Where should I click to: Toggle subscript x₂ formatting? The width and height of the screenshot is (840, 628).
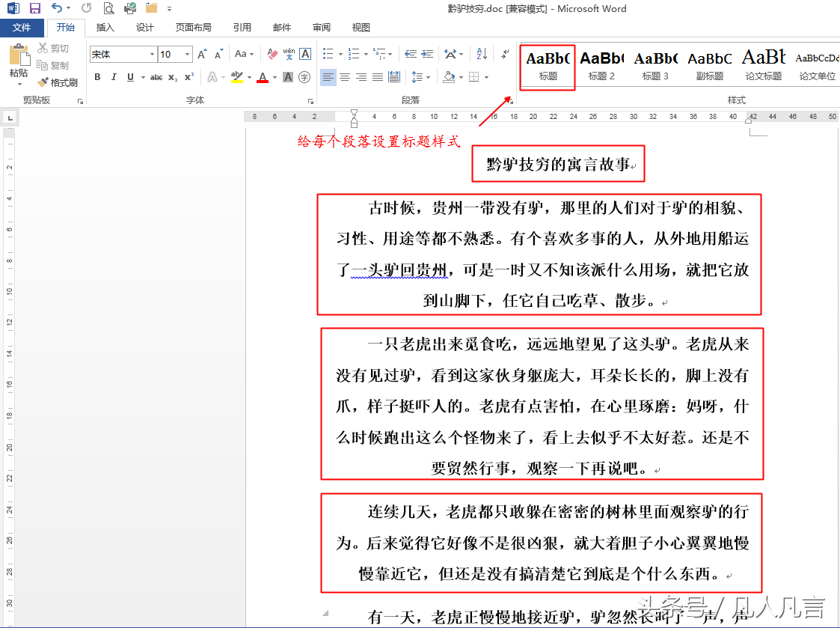pyautogui.click(x=173, y=77)
